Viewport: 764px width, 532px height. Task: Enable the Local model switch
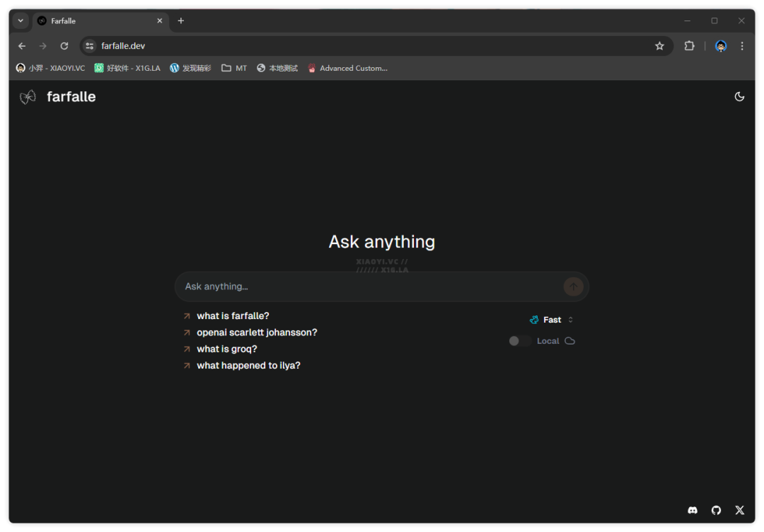pyautogui.click(x=520, y=341)
